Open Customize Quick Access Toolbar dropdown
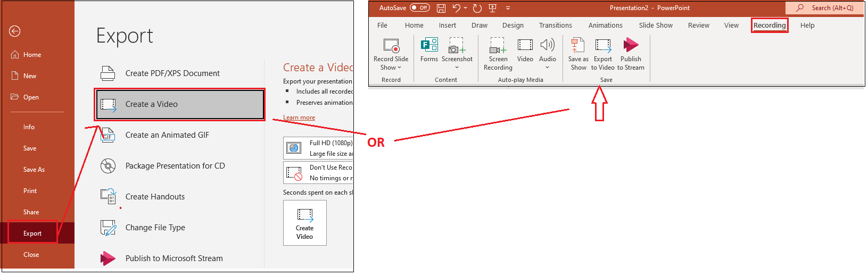 point(508,8)
